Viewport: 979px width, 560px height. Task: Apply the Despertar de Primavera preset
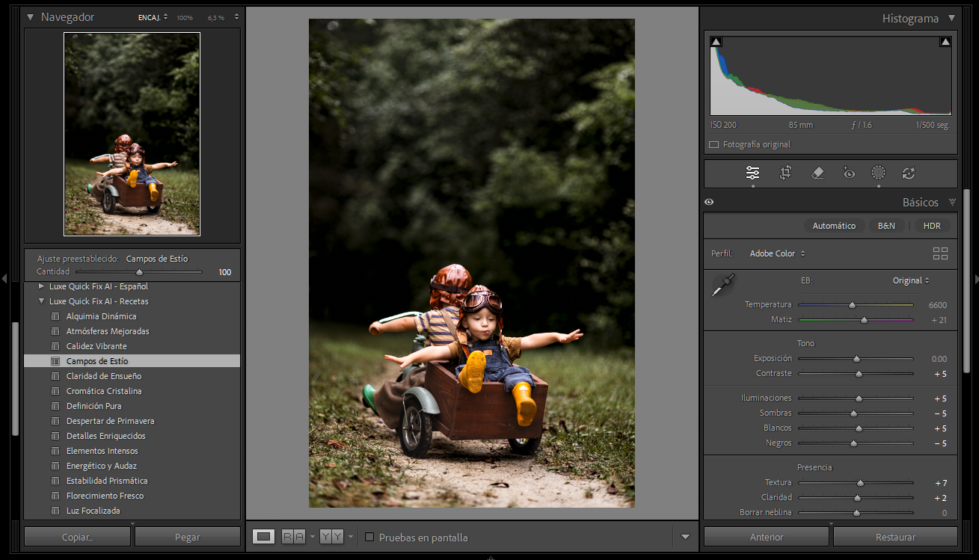[x=110, y=421]
